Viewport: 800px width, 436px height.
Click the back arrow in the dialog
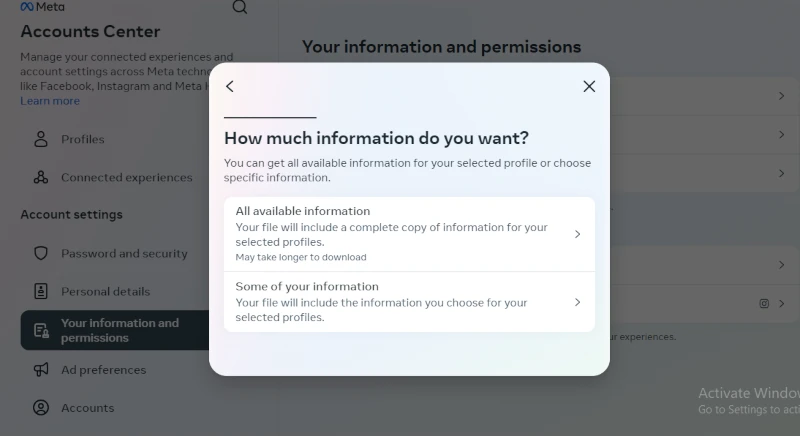click(230, 87)
